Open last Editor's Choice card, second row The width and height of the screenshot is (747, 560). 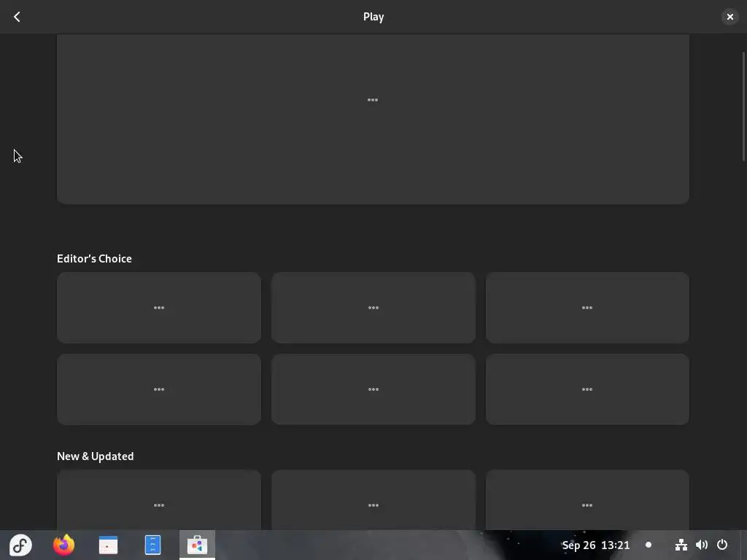coord(587,389)
